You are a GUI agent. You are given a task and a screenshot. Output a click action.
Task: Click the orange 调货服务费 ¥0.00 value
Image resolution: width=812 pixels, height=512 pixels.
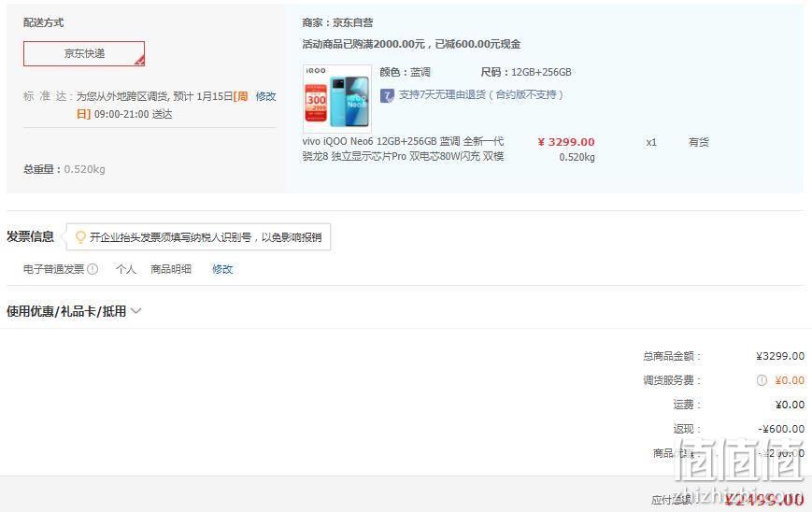pyautogui.click(x=790, y=380)
